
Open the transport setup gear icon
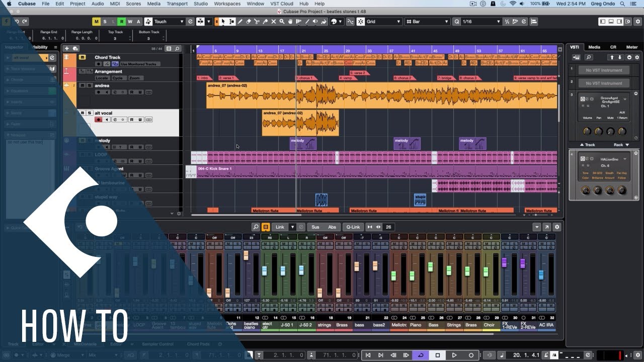[638, 355]
